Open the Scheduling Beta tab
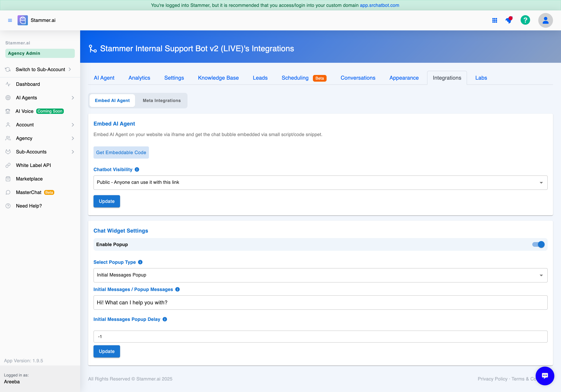Viewport: 561px width, 392px height. (304, 78)
